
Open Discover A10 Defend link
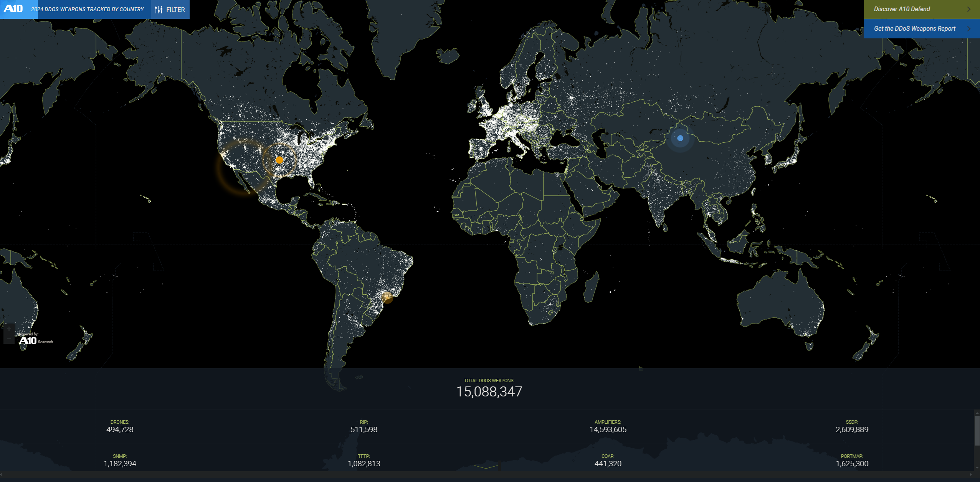point(902,9)
